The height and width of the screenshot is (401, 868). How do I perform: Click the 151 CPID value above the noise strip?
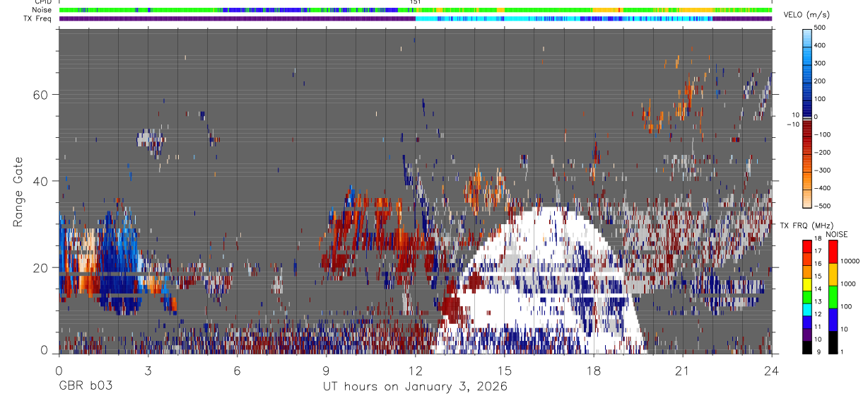pyautogui.click(x=416, y=2)
